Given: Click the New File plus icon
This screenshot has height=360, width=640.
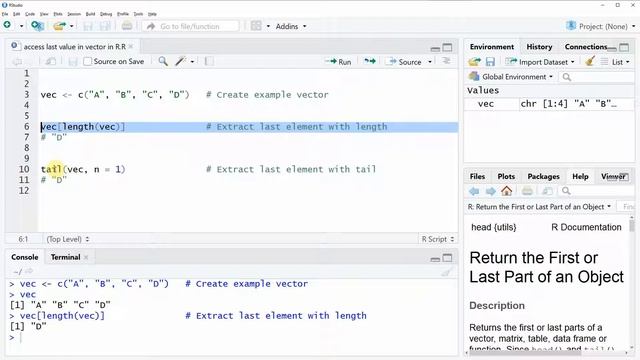Looking at the screenshot, I should (7, 25).
